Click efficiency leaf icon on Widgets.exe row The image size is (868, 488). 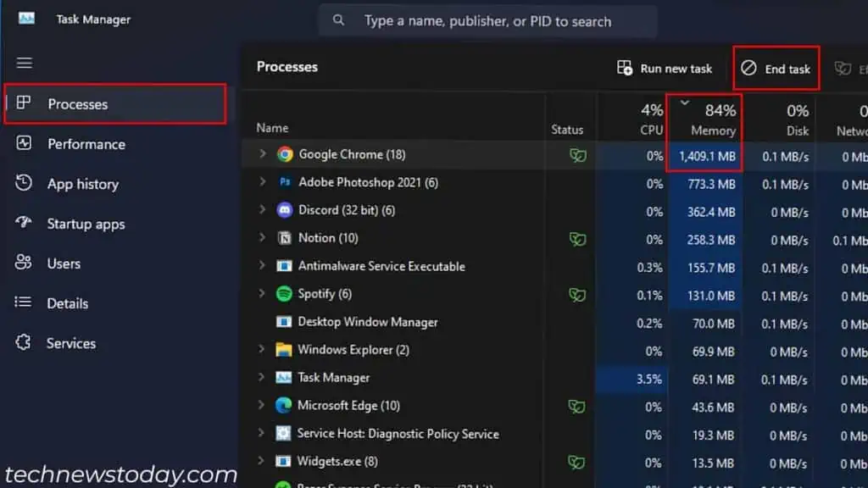[576, 462]
